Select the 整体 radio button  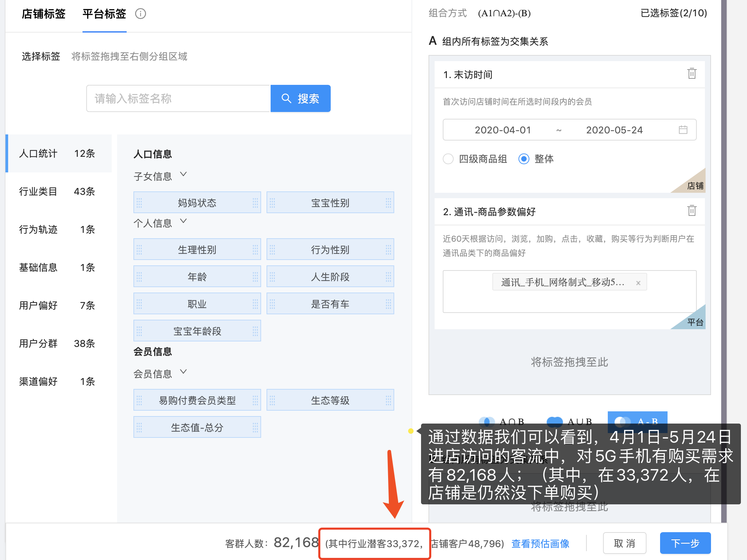[524, 159]
